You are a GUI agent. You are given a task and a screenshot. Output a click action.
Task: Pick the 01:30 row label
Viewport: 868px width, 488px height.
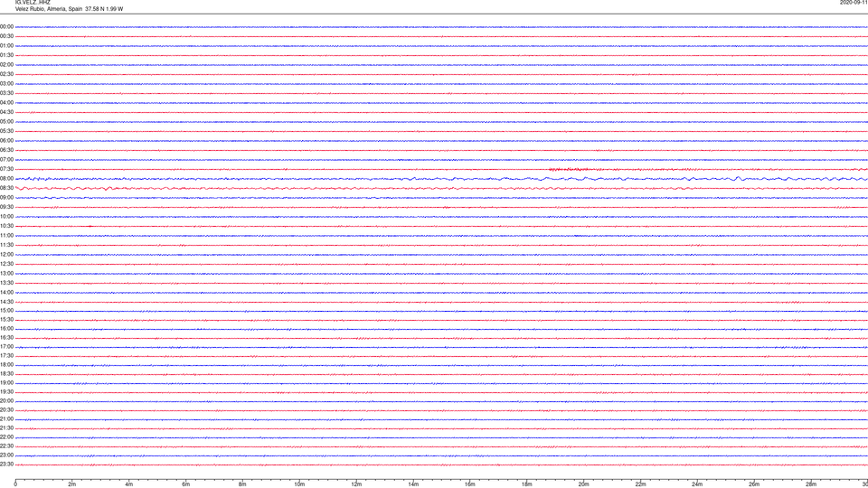click(6, 55)
